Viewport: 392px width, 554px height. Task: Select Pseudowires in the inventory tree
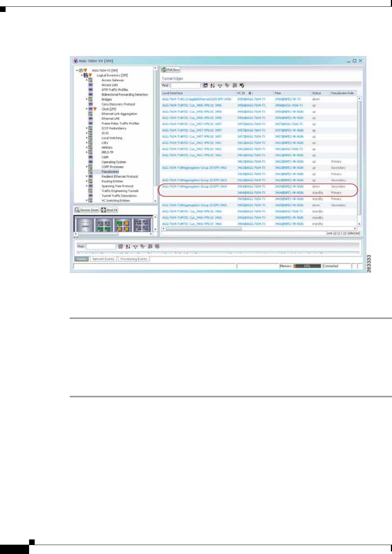(110, 172)
